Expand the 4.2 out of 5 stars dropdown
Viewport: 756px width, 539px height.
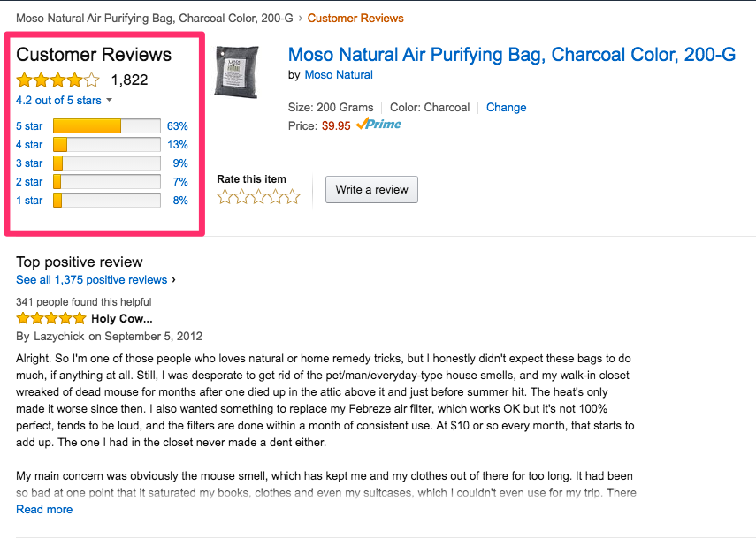(64, 101)
